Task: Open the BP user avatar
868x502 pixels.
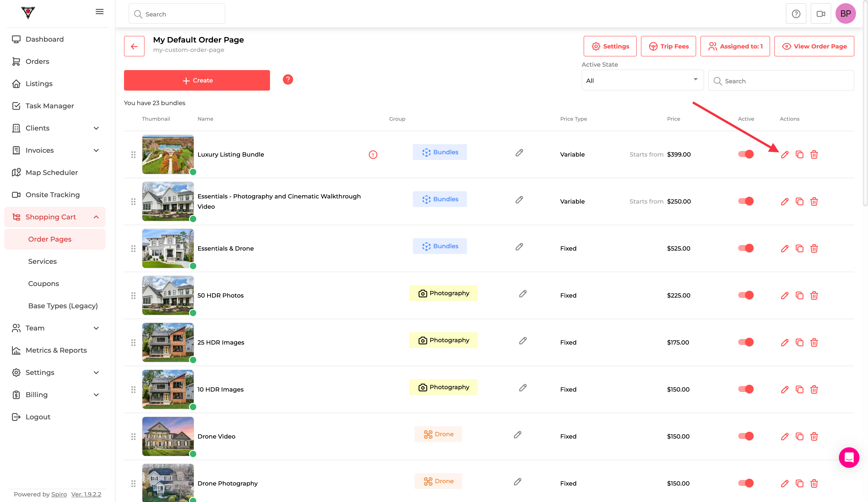Action: (846, 14)
